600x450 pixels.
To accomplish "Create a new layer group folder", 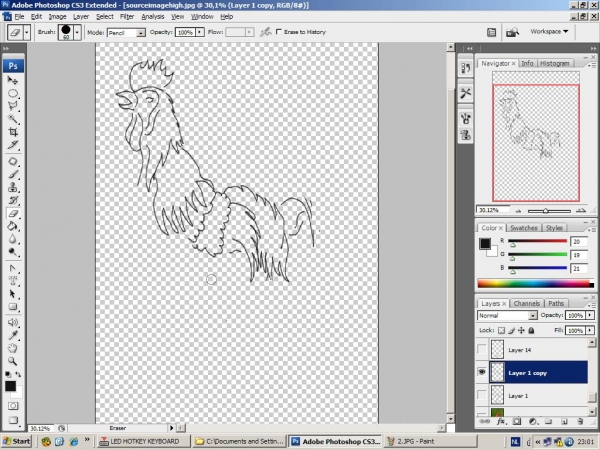I will 548,421.
